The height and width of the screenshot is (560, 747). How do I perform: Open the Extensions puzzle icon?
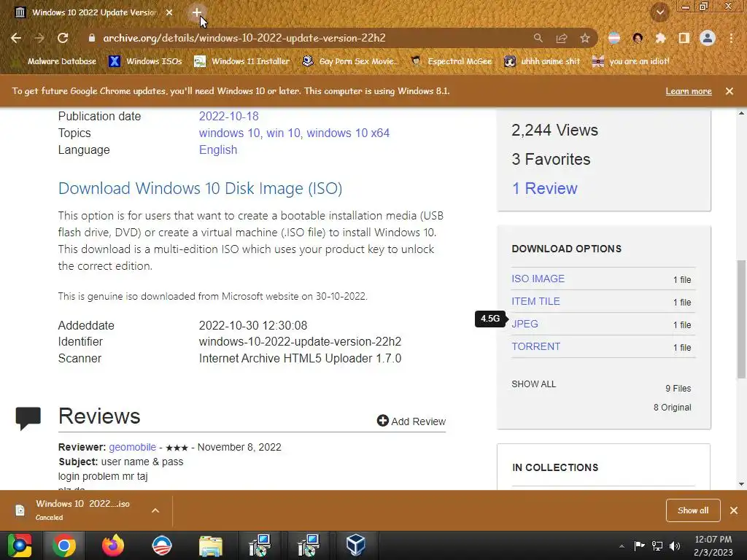[x=660, y=38]
